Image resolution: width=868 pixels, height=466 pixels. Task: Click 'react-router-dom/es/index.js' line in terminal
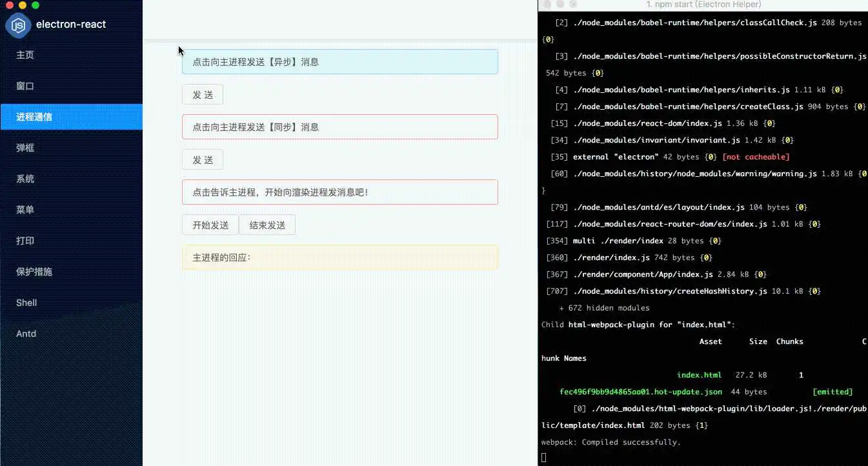683,224
